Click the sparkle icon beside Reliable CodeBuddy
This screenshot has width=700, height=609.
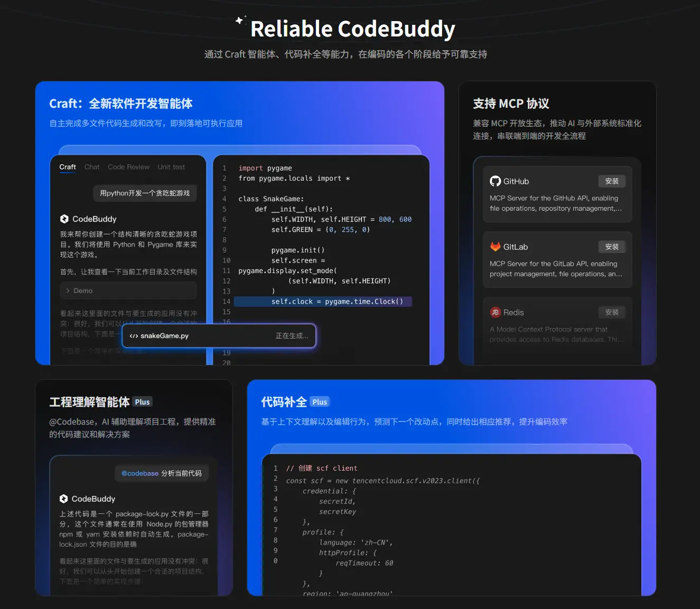click(x=240, y=21)
